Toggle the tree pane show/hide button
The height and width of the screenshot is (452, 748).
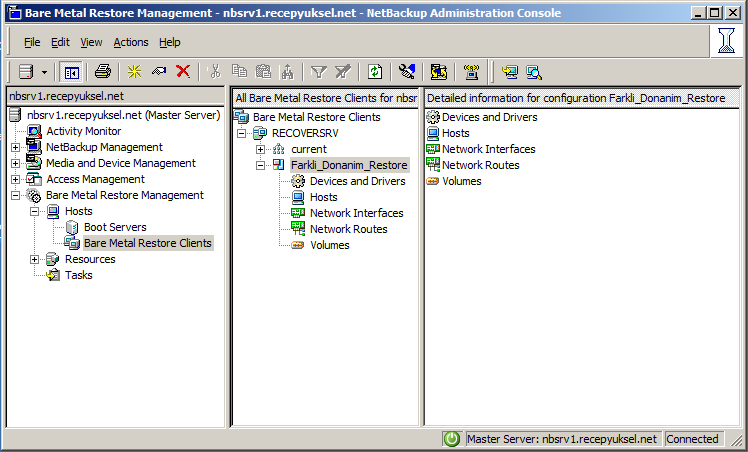click(x=72, y=72)
